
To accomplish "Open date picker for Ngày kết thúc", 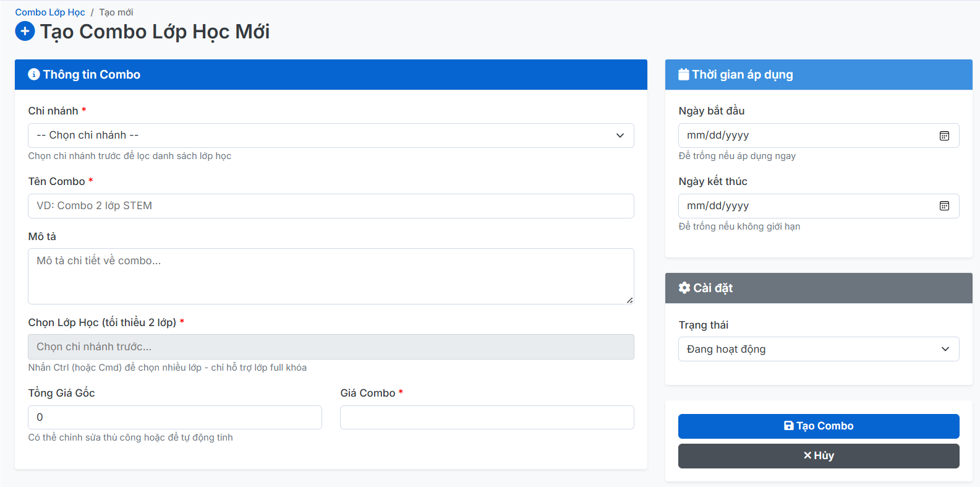I will [x=944, y=206].
